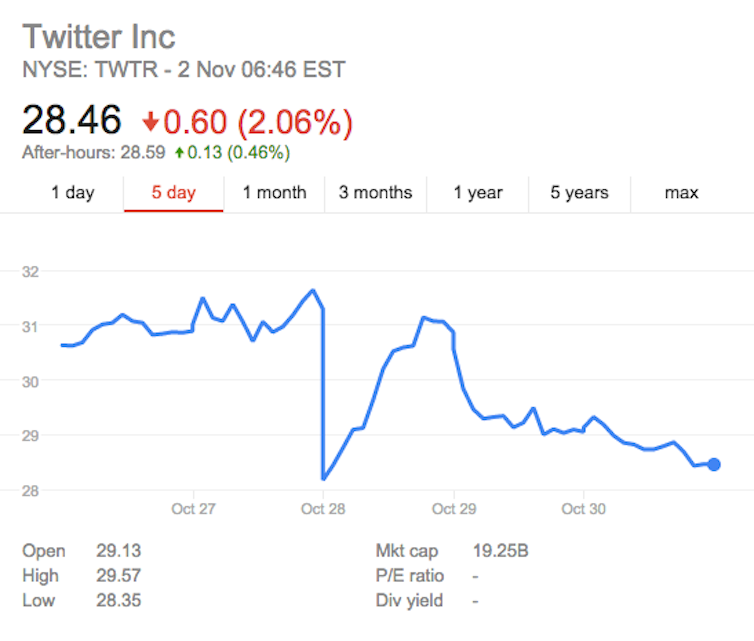Show the max range chart
Viewport: 754px width, 641px height.
pos(681,193)
